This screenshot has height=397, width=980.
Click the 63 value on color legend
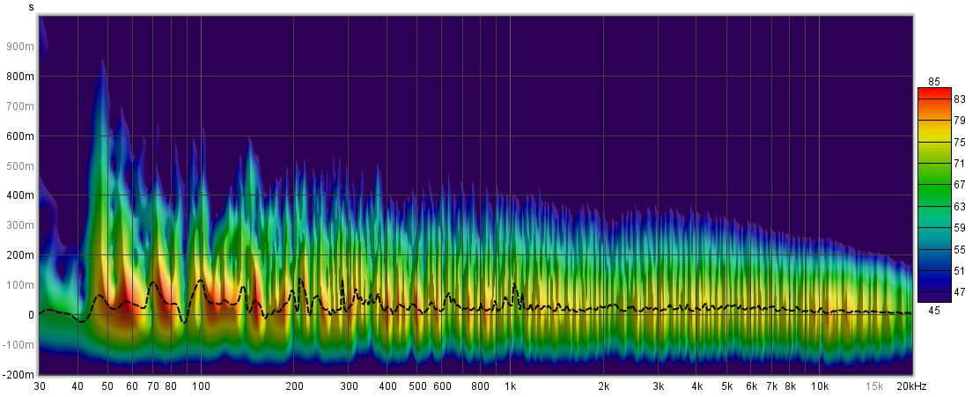pyautogui.click(x=959, y=207)
